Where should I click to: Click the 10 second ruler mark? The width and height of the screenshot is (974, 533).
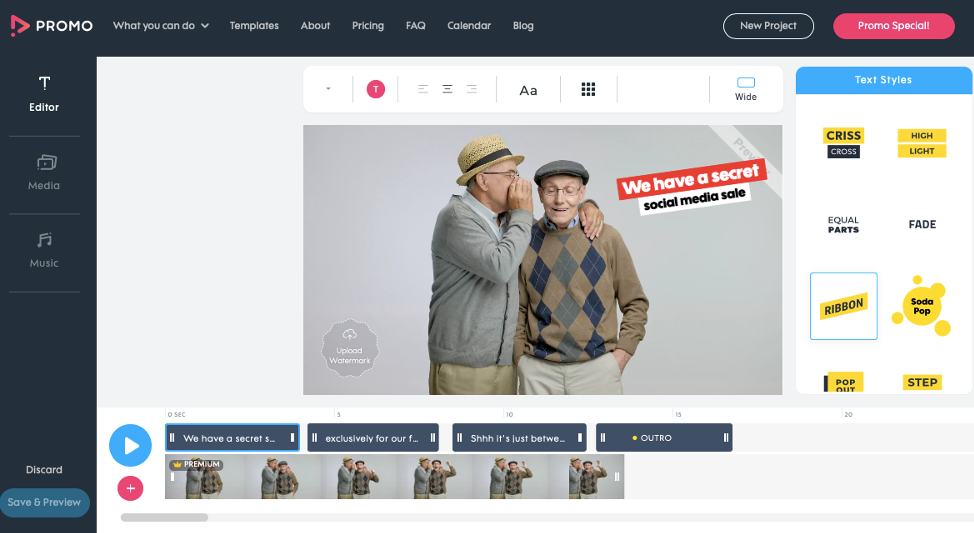509,414
